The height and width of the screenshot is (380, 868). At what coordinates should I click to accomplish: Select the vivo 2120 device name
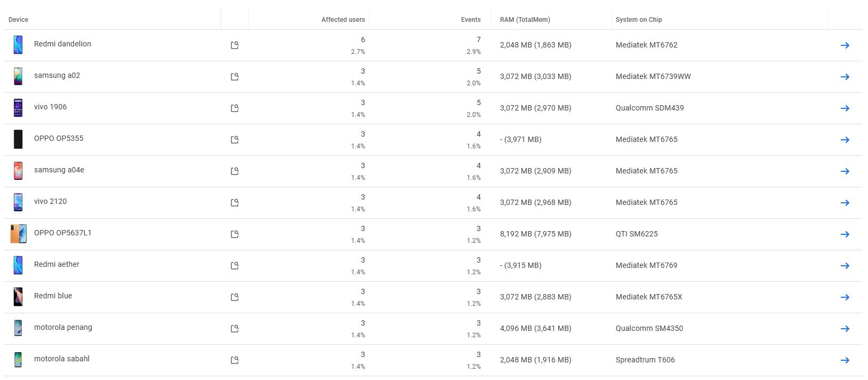point(51,201)
